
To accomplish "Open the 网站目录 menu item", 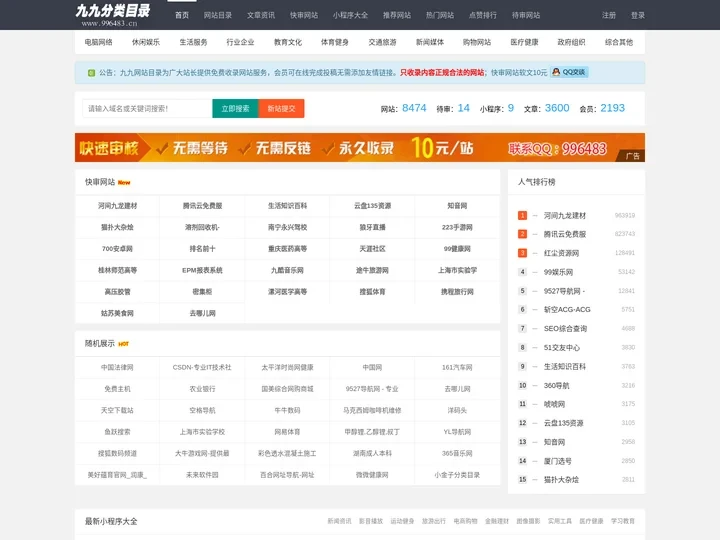I will pyautogui.click(x=218, y=15).
